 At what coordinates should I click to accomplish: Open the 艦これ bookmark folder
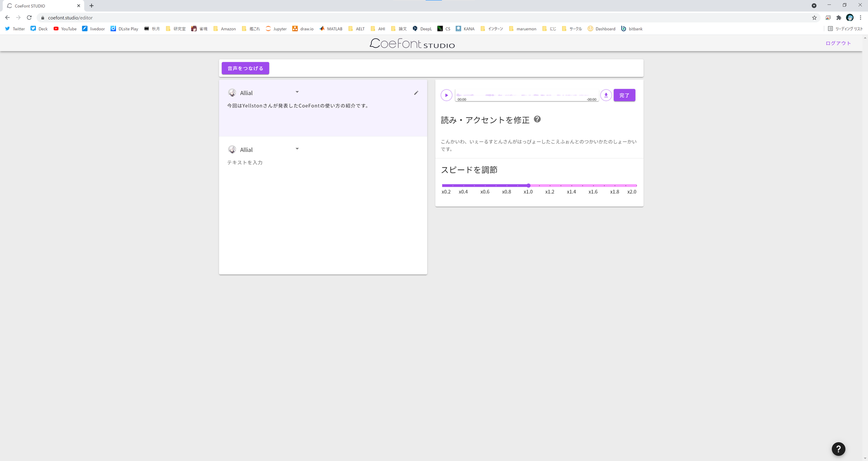[251, 29]
